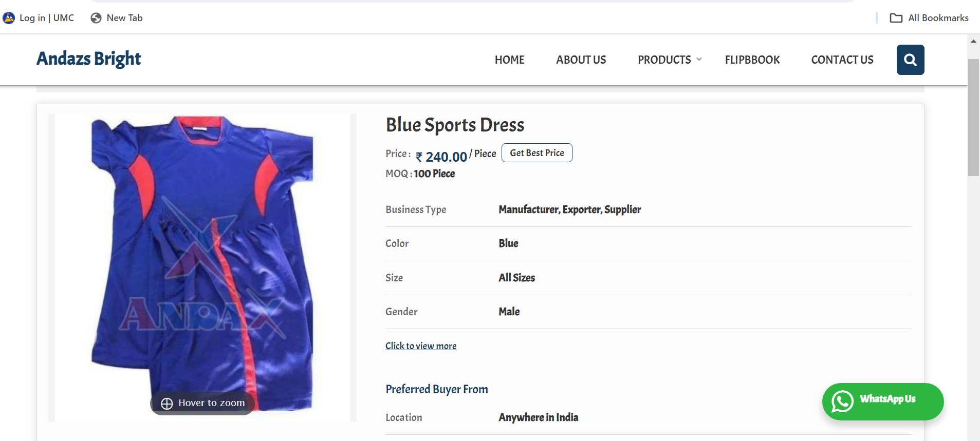Click the Click to view more link
Image resolution: width=980 pixels, height=441 pixels.
point(421,346)
